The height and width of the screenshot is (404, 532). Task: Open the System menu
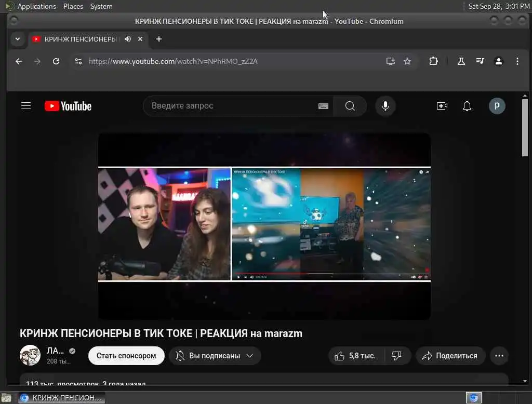click(x=101, y=6)
